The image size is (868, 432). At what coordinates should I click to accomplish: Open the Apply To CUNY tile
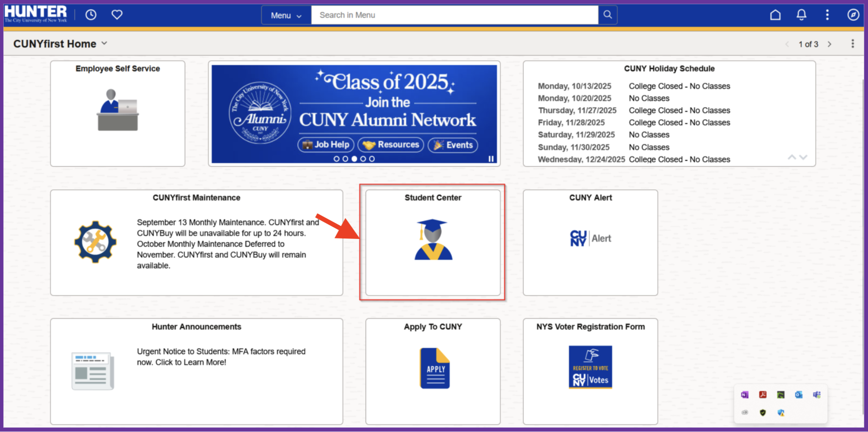coord(433,371)
